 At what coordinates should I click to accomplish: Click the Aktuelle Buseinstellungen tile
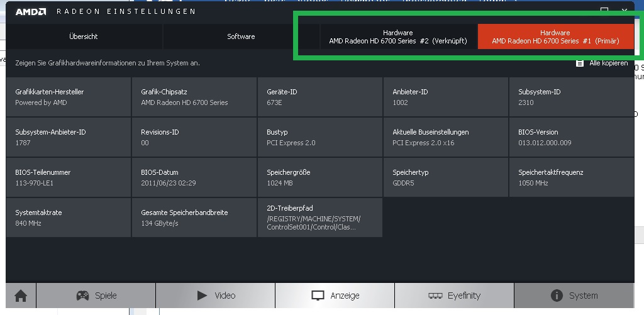[446, 137]
